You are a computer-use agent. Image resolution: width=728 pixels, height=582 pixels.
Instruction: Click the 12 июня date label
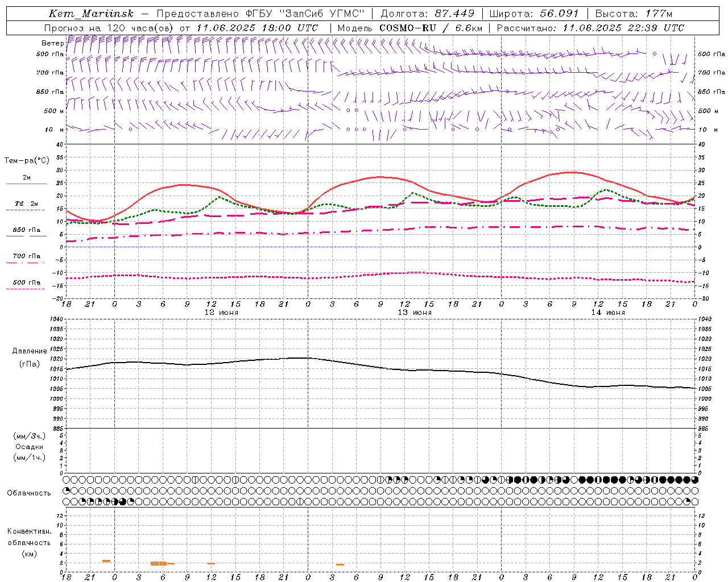pos(221,313)
